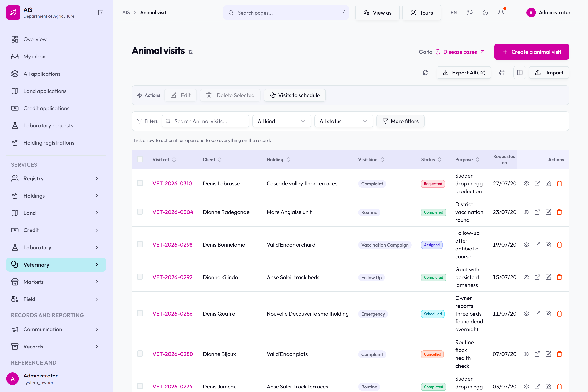Follow the Disease cases link
Viewport: 588px width, 392px height.
click(x=460, y=52)
